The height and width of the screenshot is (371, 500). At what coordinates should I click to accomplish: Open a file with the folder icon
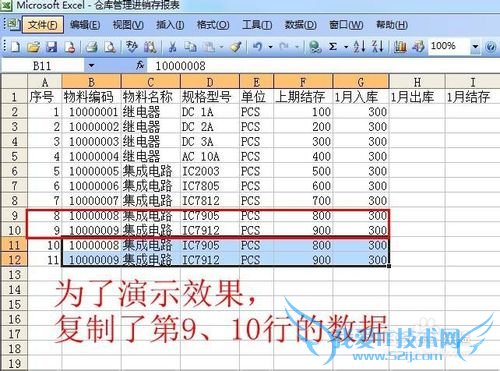[x=33, y=47]
